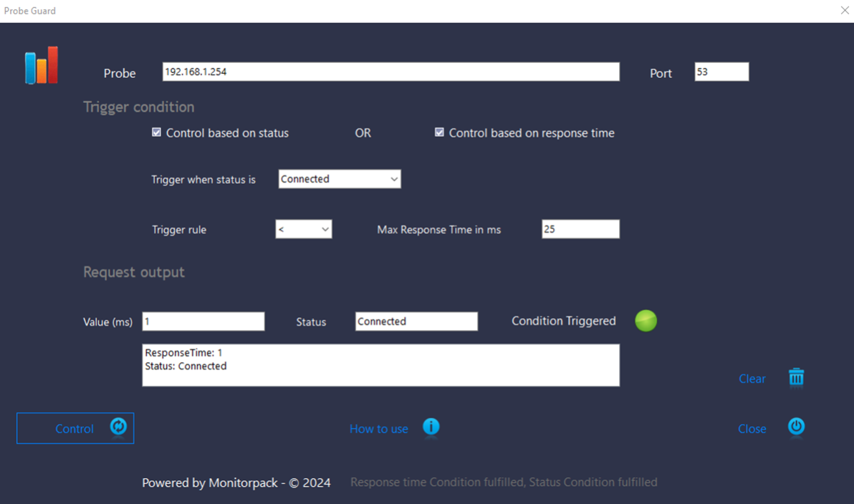854x504 pixels.
Task: Click the Close power icon
Action: [x=796, y=427]
